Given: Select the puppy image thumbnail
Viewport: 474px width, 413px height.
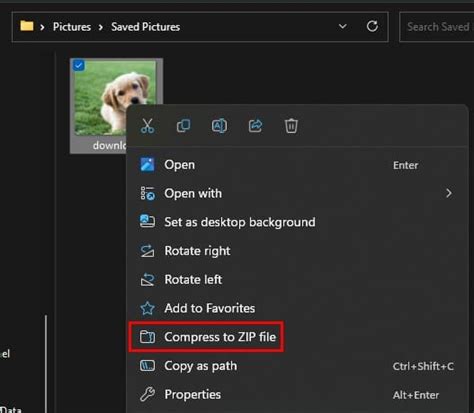Looking at the screenshot, I should 115,98.
